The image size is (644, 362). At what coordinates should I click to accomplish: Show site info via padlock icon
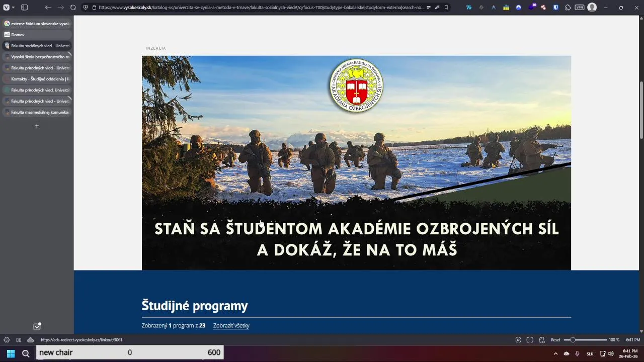tap(94, 8)
